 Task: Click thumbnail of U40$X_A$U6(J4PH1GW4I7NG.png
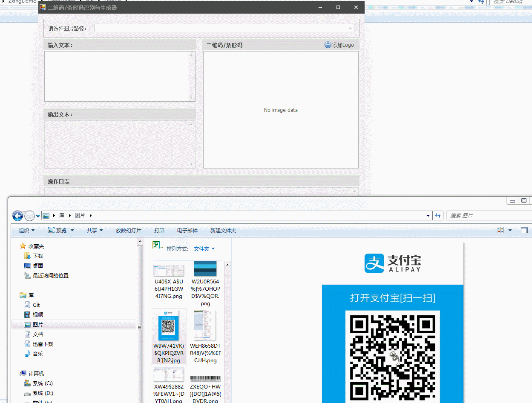pos(169,270)
